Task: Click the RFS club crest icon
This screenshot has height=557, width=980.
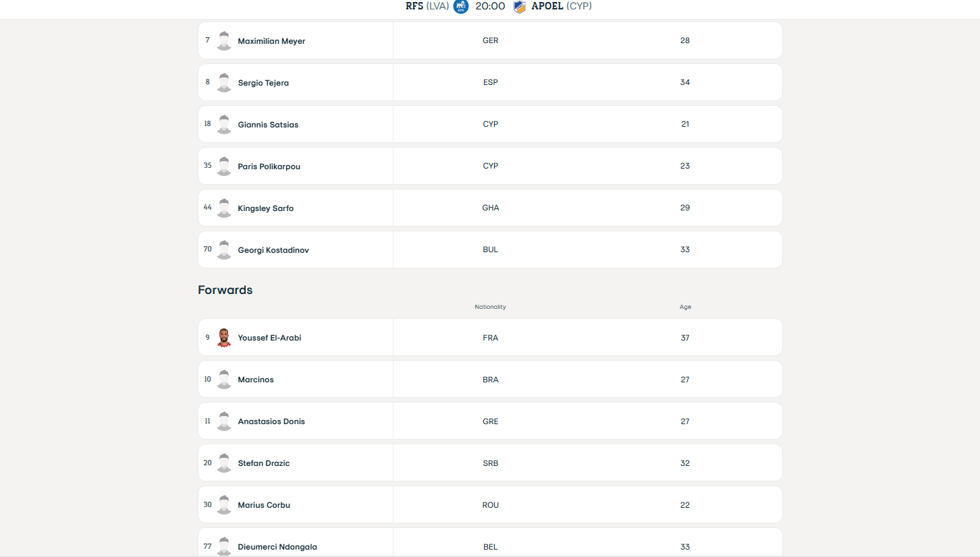Action: [461, 7]
